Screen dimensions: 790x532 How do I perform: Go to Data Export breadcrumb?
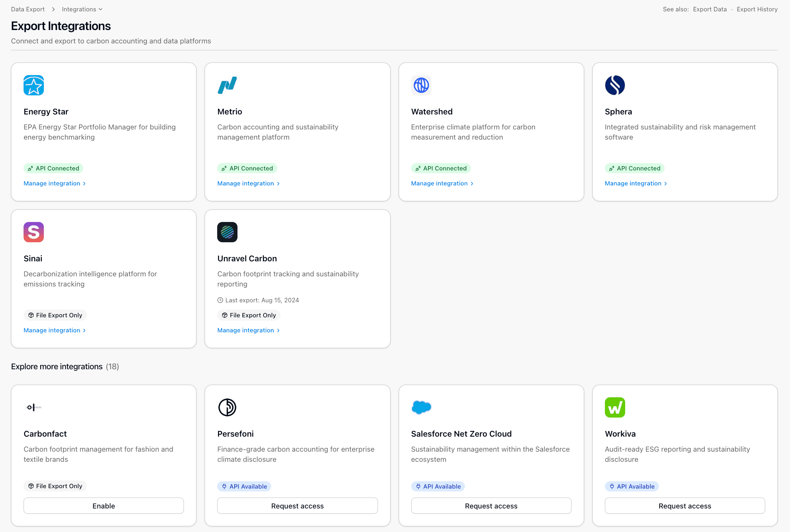point(28,9)
